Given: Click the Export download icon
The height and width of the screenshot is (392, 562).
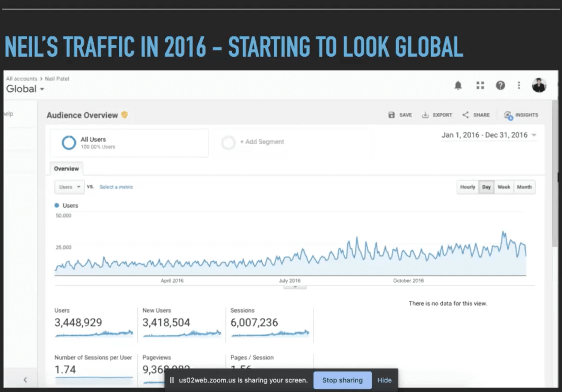Looking at the screenshot, I should click(x=425, y=115).
